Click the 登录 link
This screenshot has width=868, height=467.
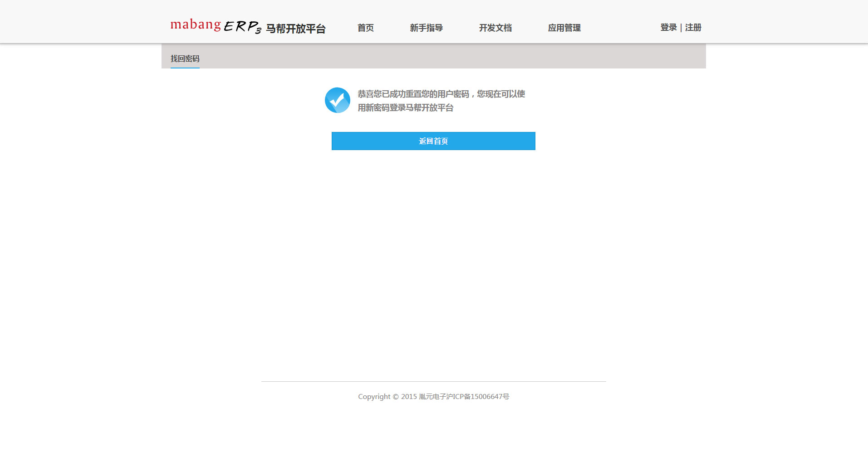(x=668, y=27)
